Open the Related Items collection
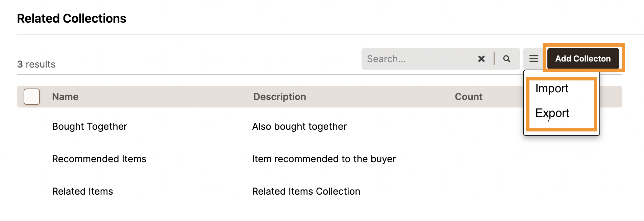 coord(82,191)
